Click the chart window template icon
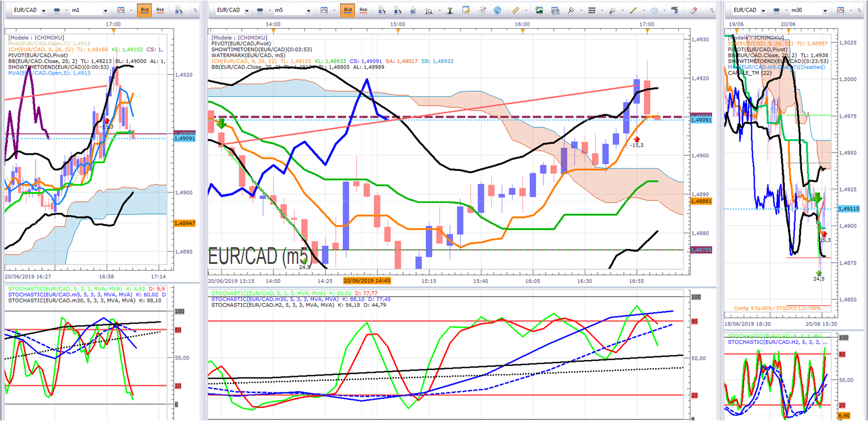This screenshot has width=868, height=421. point(555,10)
